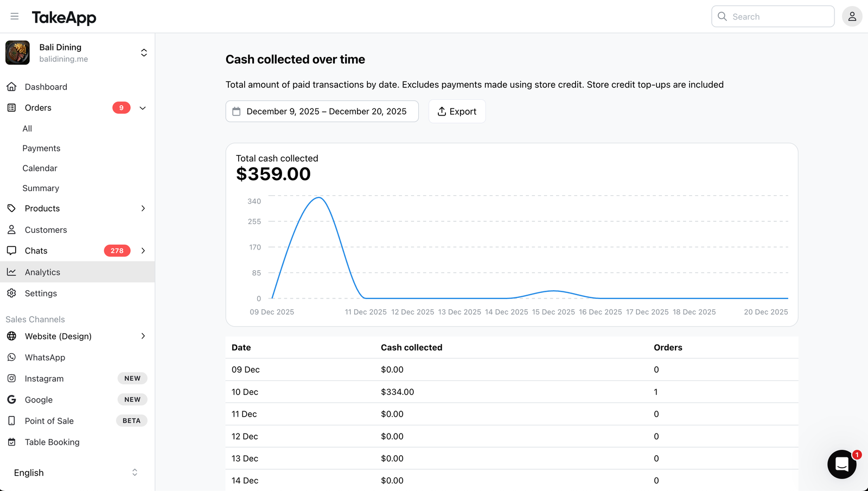Click the Google channel icon
This screenshot has height=491, width=868.
click(x=11, y=399)
